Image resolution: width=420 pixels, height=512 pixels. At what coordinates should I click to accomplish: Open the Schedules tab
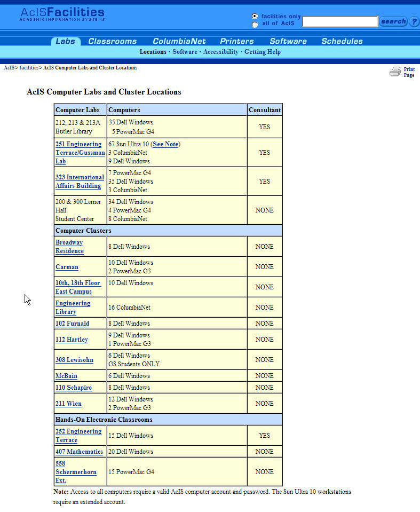coord(342,41)
